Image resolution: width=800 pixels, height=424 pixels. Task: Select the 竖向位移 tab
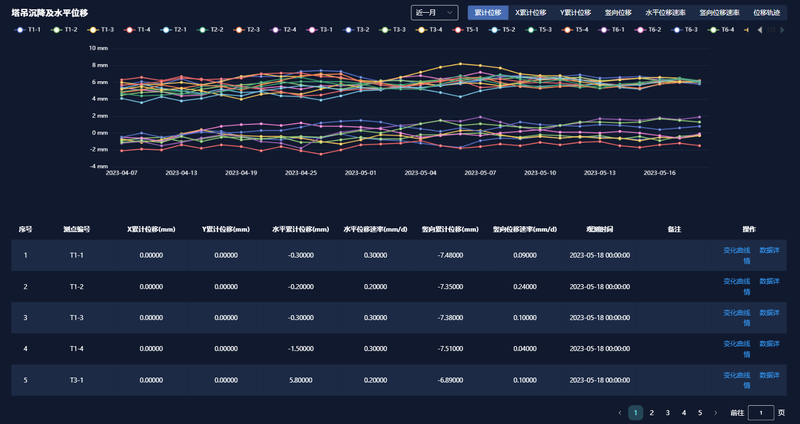point(618,13)
